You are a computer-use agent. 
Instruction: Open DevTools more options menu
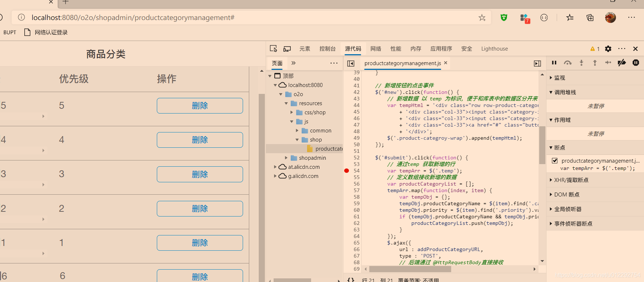click(622, 49)
